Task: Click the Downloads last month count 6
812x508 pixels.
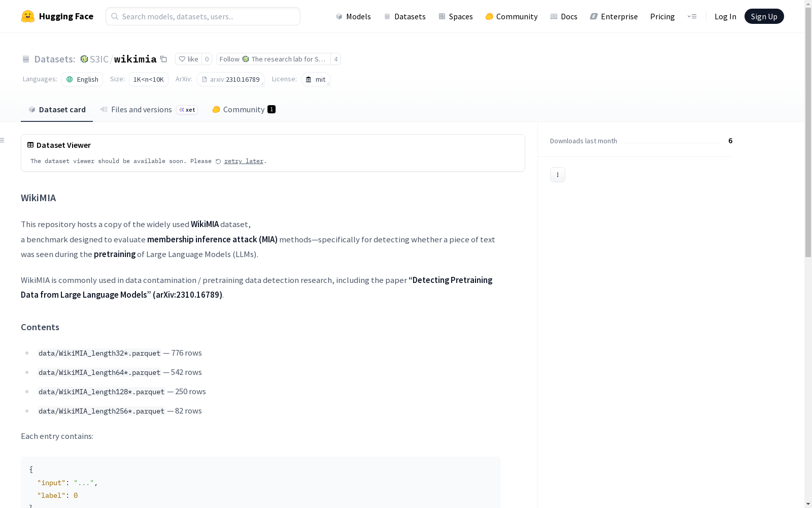Action: (x=730, y=141)
